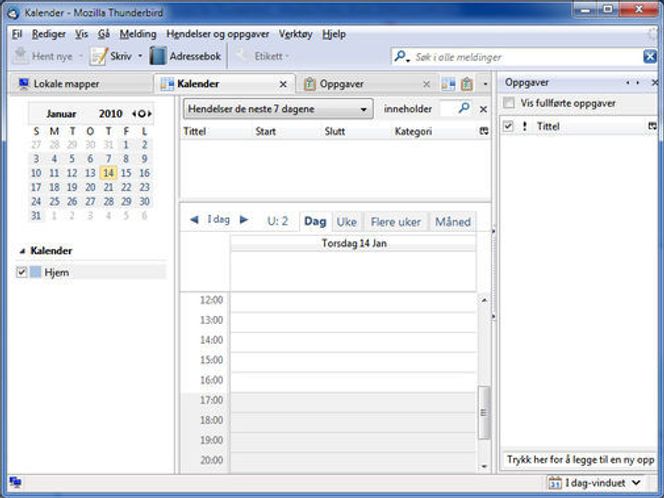Click the task list column picker icon
This screenshot has height=498, width=664.
(652, 126)
